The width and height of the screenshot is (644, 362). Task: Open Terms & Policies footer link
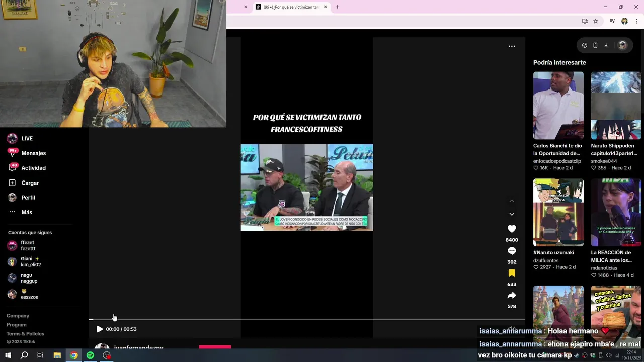tap(25, 334)
